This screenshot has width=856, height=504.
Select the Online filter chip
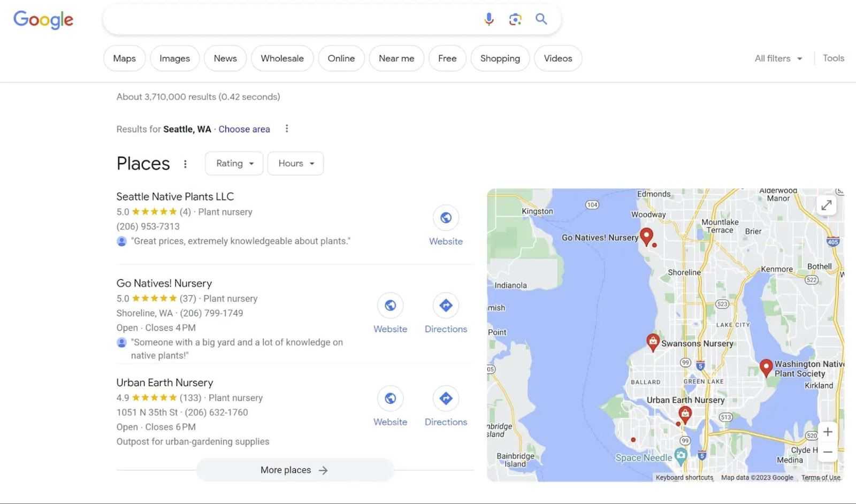coord(341,58)
